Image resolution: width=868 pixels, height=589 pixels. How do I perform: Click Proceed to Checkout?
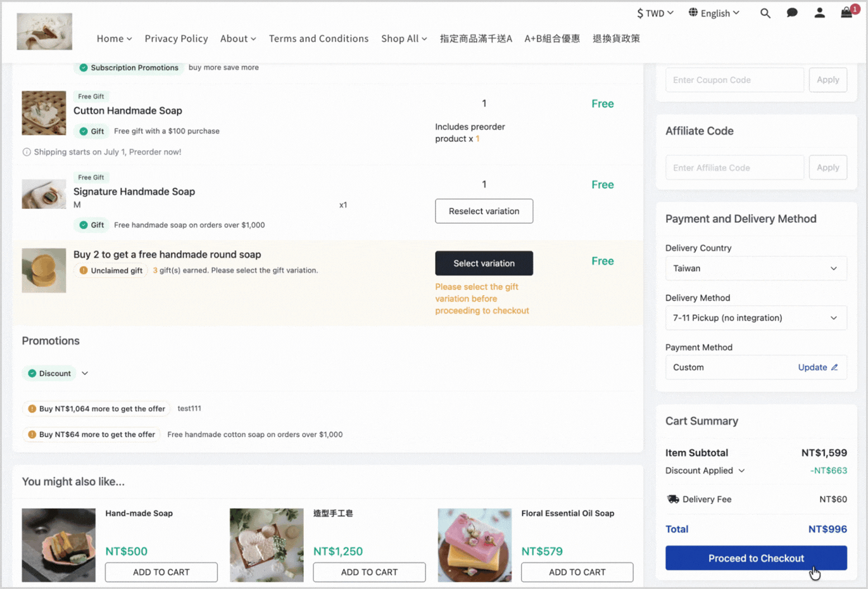tap(756, 558)
